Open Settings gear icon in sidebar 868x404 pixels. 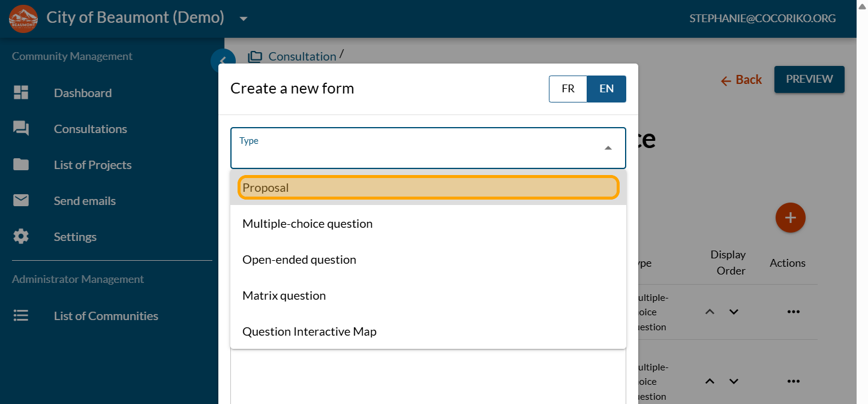(x=21, y=237)
